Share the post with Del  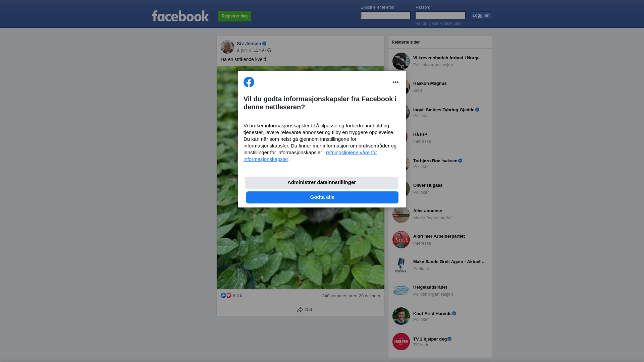coord(305,310)
